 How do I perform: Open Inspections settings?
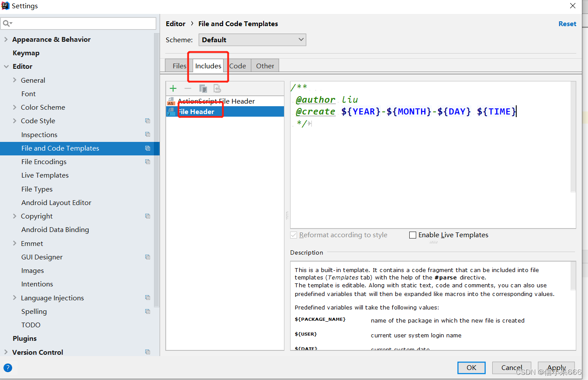click(39, 135)
